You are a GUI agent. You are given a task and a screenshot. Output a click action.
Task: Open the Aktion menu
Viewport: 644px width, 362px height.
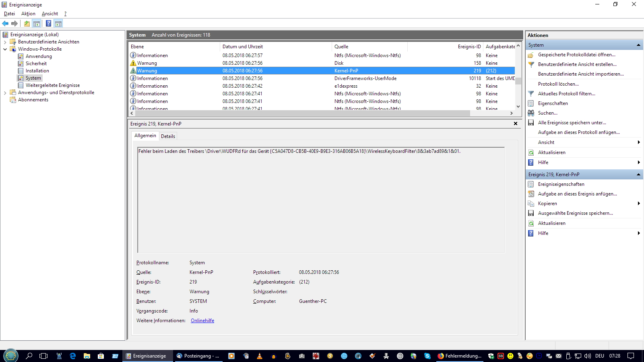pyautogui.click(x=28, y=14)
